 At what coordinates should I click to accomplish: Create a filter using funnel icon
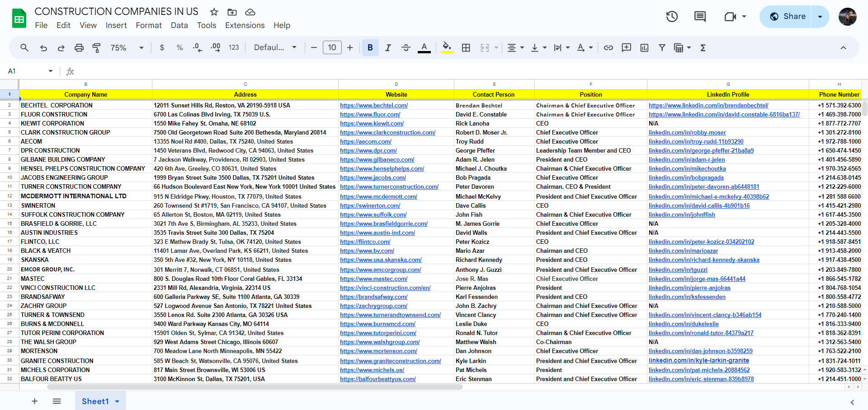pos(662,48)
